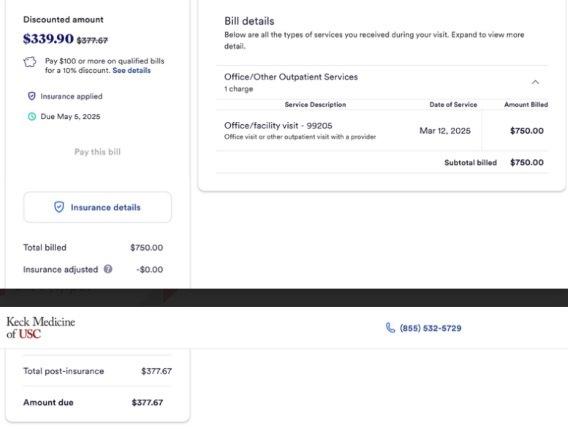Click the $339.90 discounted amount
The image size is (568, 429).
pyautogui.click(x=48, y=38)
